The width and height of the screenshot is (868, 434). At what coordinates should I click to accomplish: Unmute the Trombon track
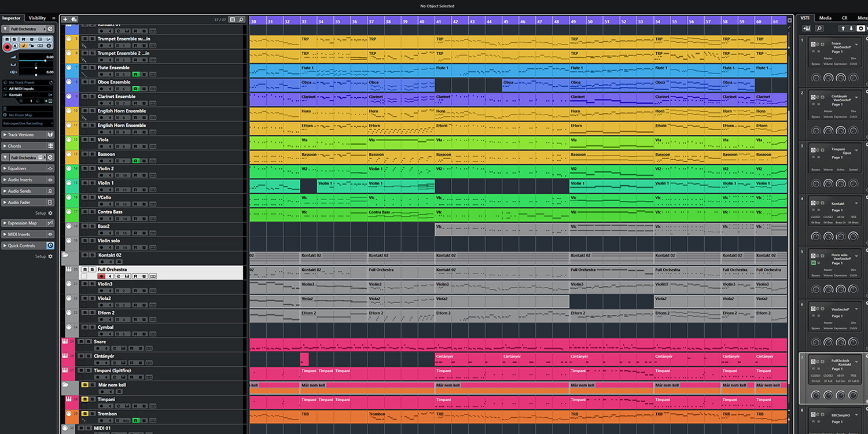tap(84, 414)
